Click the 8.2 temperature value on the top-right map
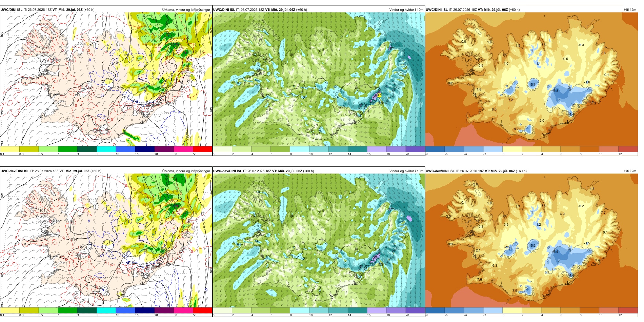The width and height of the screenshot is (644, 322). point(516,129)
